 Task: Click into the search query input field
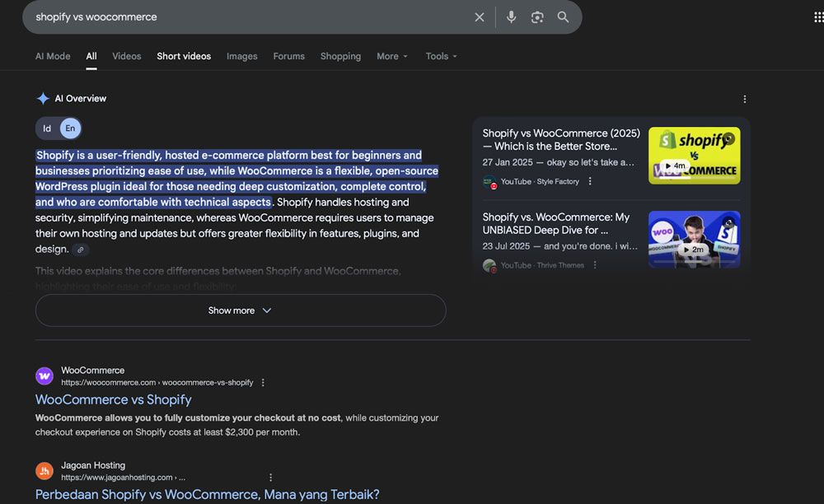[x=247, y=17]
